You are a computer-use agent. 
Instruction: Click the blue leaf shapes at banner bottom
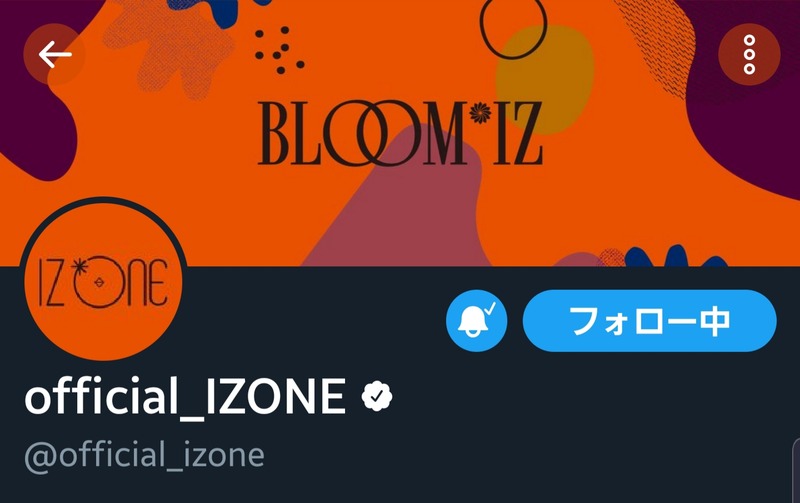click(x=676, y=256)
